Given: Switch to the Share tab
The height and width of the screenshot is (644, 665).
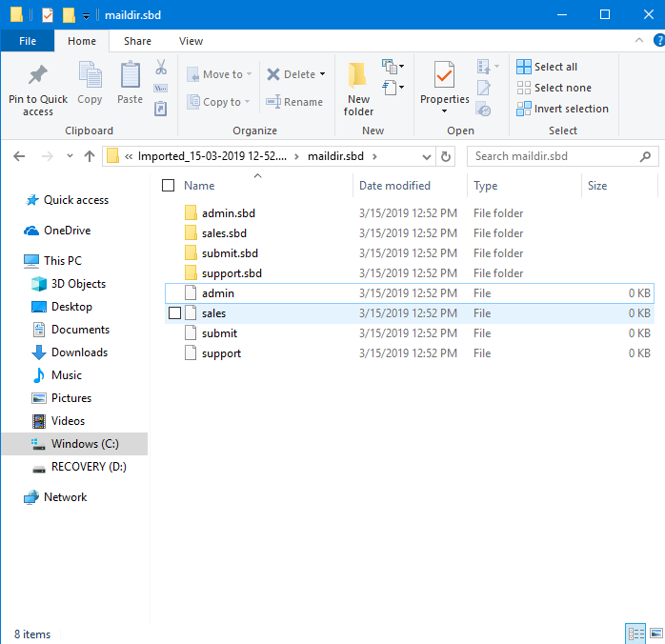Looking at the screenshot, I should 137,41.
